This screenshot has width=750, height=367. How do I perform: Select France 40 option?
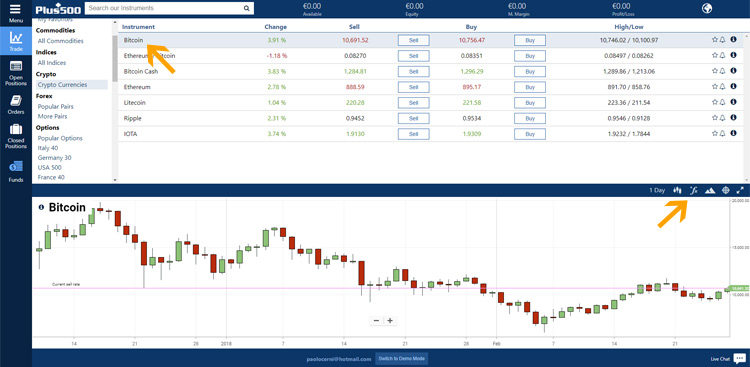[51, 177]
